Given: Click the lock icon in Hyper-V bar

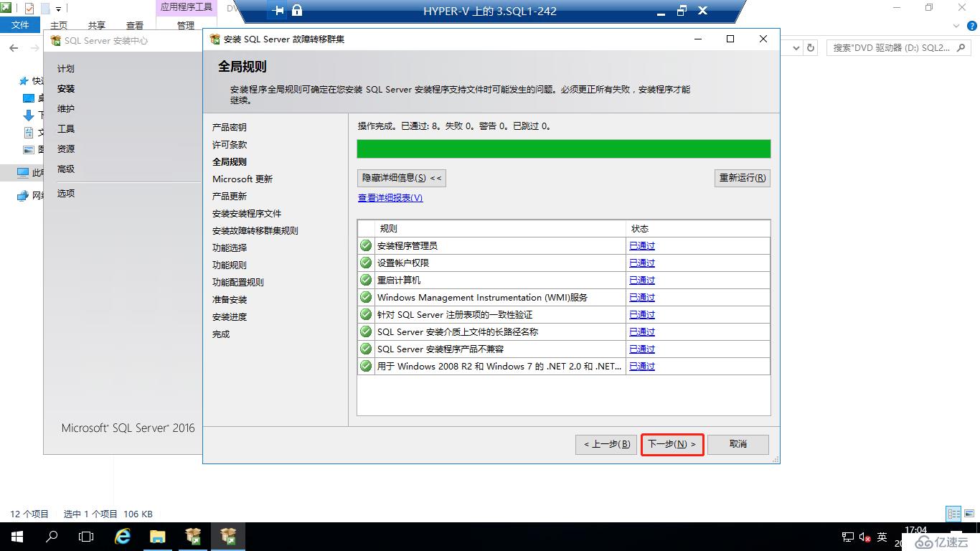Looking at the screenshot, I should click(297, 11).
